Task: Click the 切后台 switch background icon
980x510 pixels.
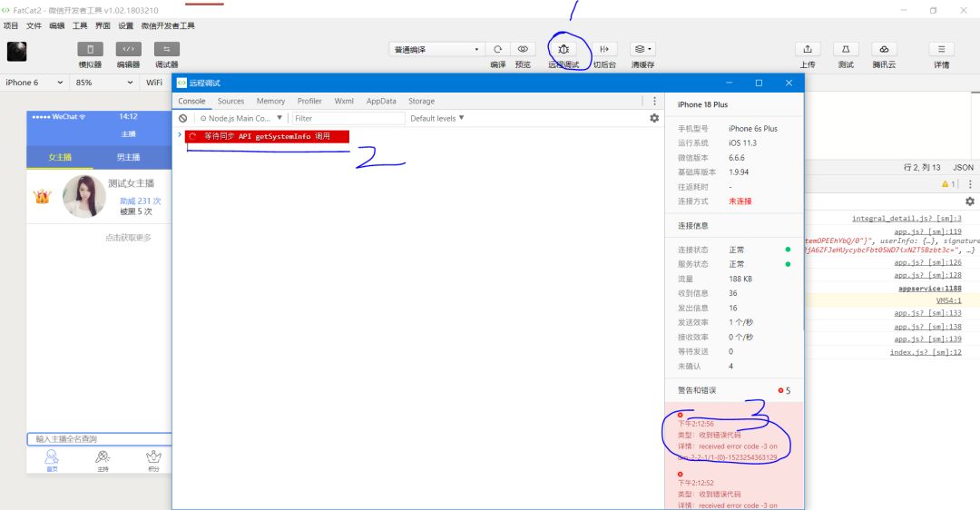Action: click(x=603, y=49)
